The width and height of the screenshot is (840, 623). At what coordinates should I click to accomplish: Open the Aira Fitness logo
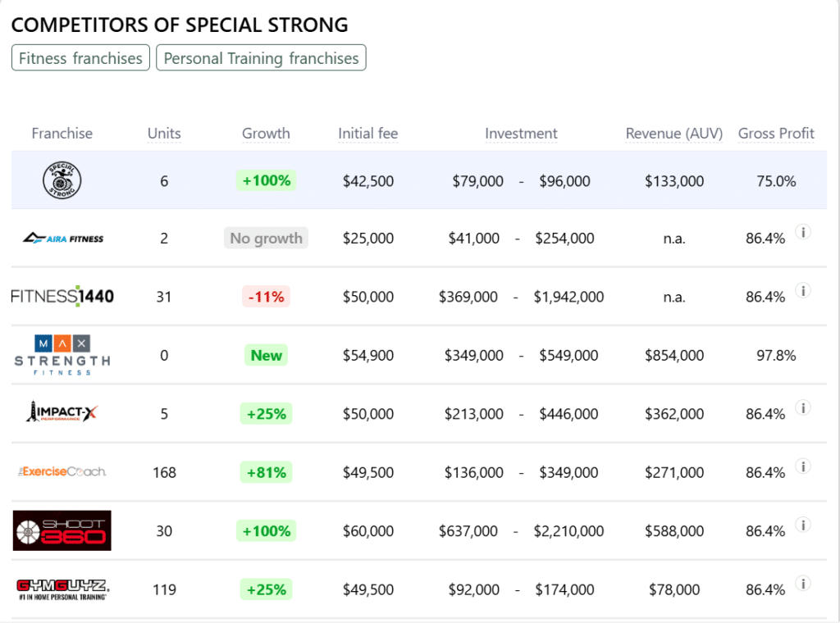(x=62, y=239)
